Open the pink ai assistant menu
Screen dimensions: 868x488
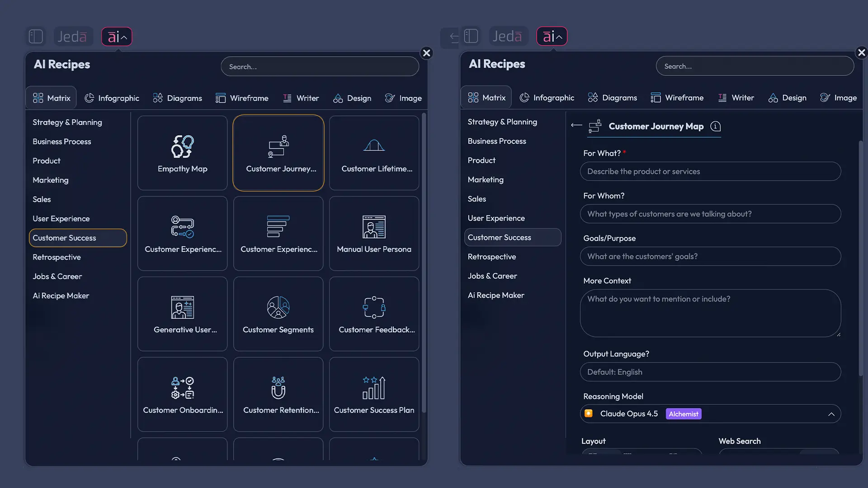pos(117,36)
